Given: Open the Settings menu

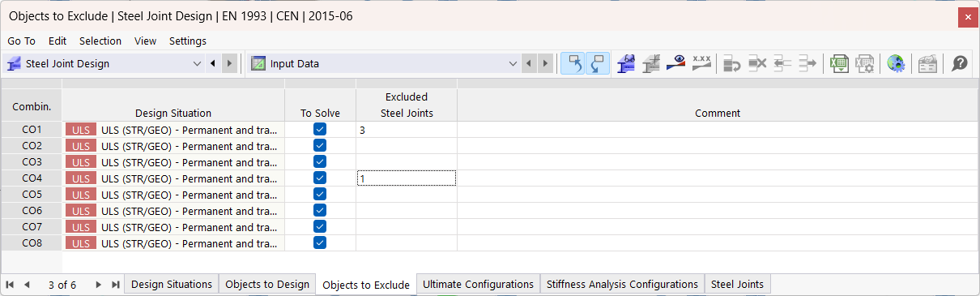Looking at the screenshot, I should 188,41.
